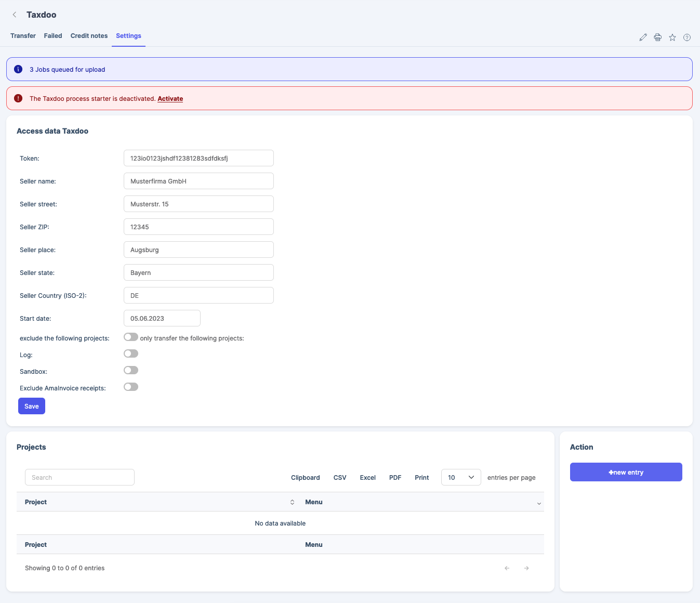Open help via question mark icon
This screenshot has height=603, width=700.
(x=686, y=37)
